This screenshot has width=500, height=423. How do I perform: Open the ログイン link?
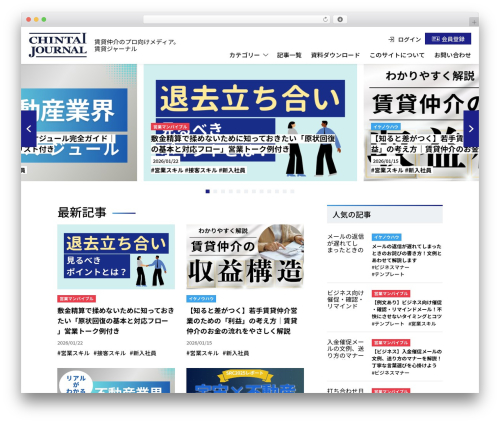pos(409,39)
